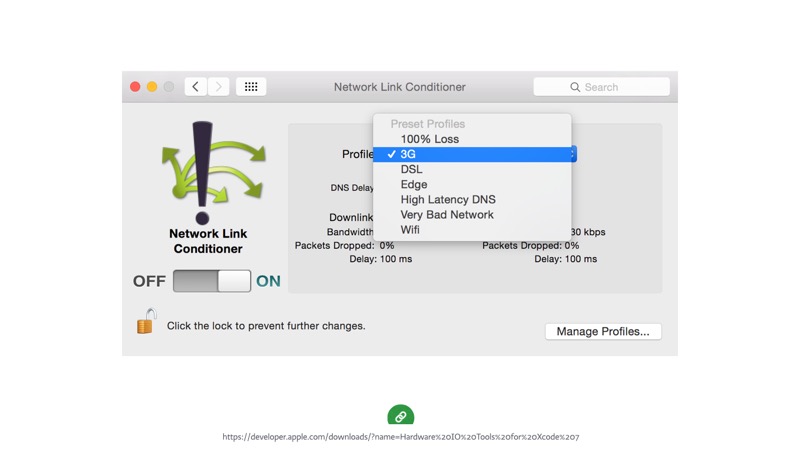Close the window with the red button
Screen dimensions: 800x450
pyautogui.click(x=135, y=87)
